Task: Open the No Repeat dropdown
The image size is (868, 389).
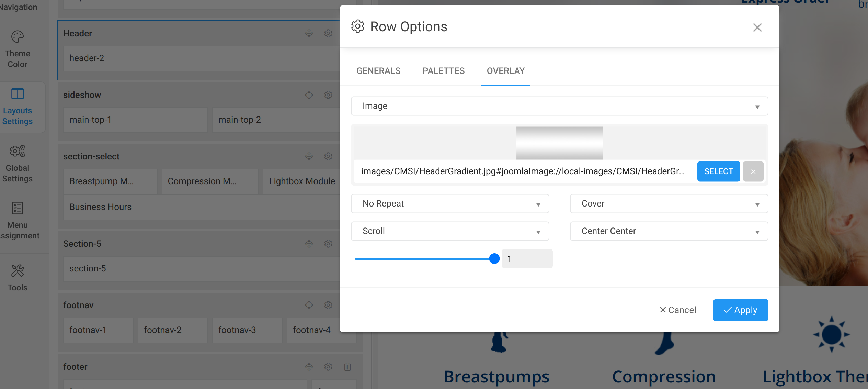Action: tap(450, 204)
